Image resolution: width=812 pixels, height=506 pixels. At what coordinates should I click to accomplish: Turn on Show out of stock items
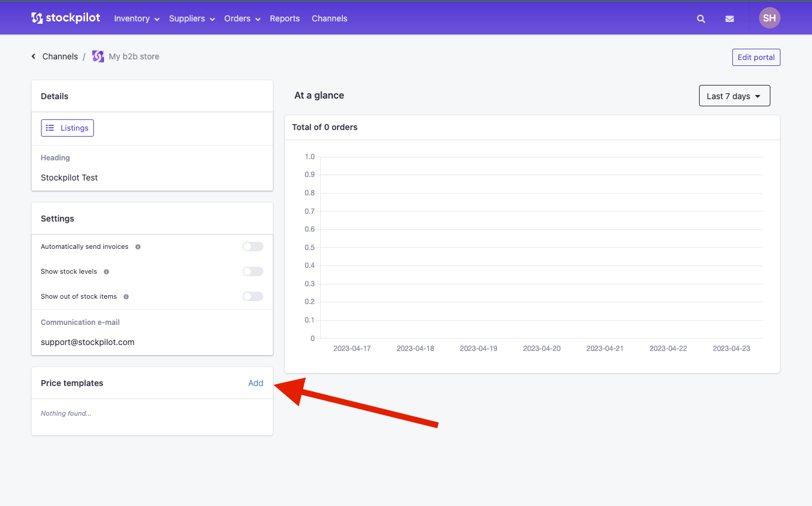tap(253, 296)
